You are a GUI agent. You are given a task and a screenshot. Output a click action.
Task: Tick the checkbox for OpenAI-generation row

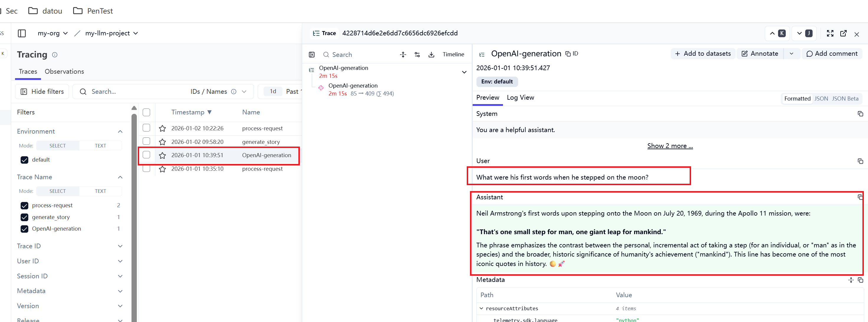click(146, 155)
